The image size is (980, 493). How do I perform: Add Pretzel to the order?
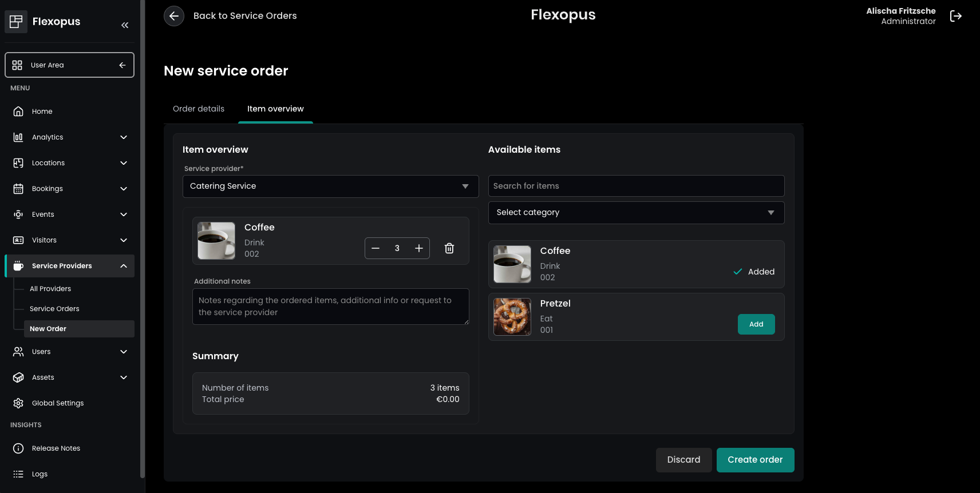[756, 324]
